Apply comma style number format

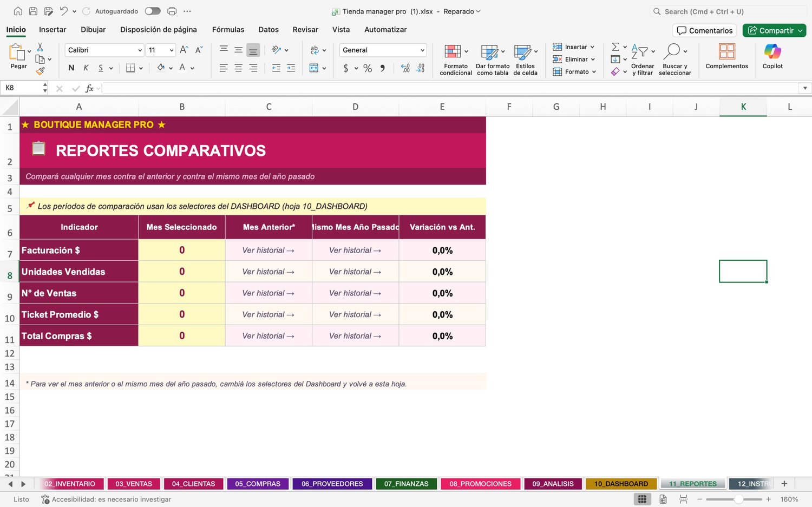point(383,68)
